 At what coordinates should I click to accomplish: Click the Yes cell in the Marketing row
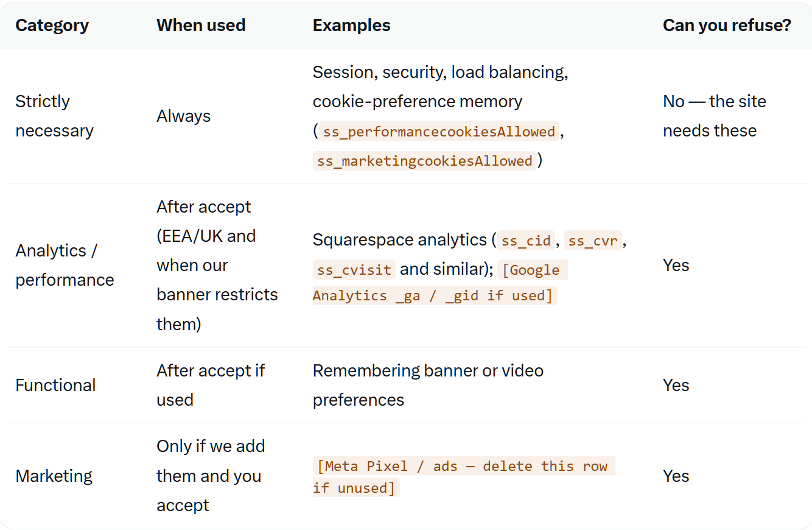[676, 476]
